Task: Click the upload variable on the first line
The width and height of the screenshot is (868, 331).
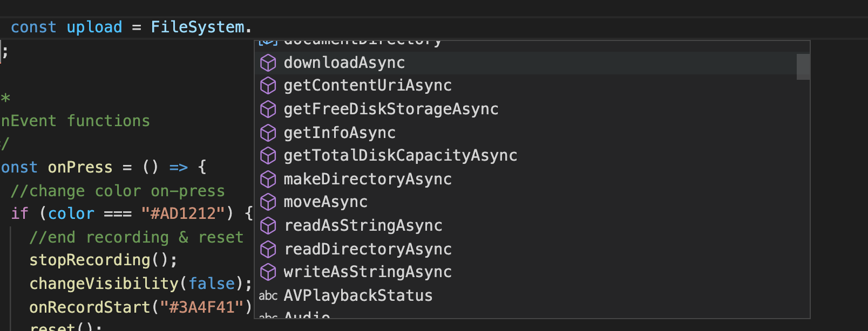Action: point(94,27)
